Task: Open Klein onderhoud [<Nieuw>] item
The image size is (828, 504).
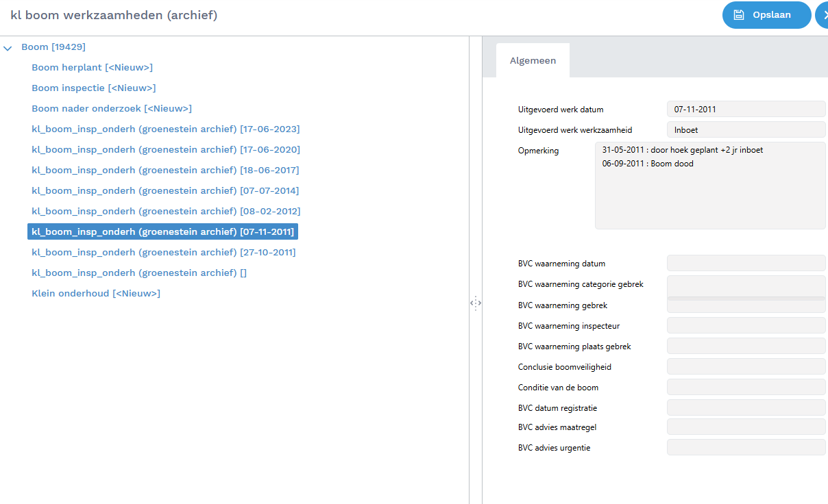Action: click(95, 294)
